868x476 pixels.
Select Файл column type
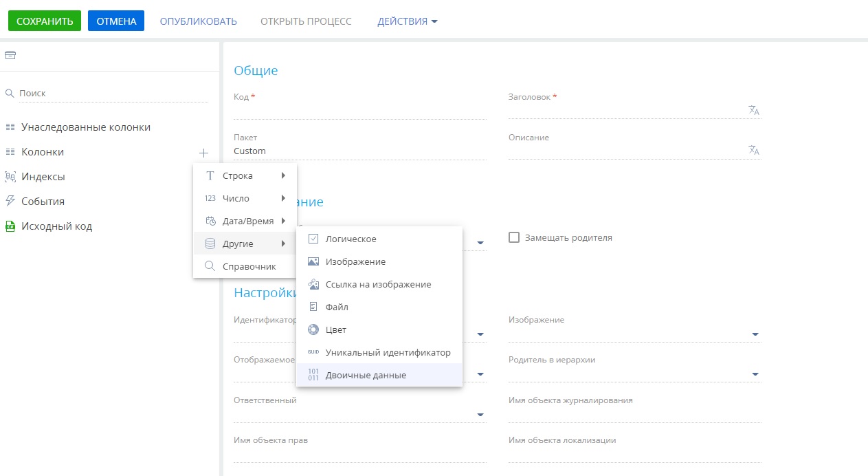point(337,307)
